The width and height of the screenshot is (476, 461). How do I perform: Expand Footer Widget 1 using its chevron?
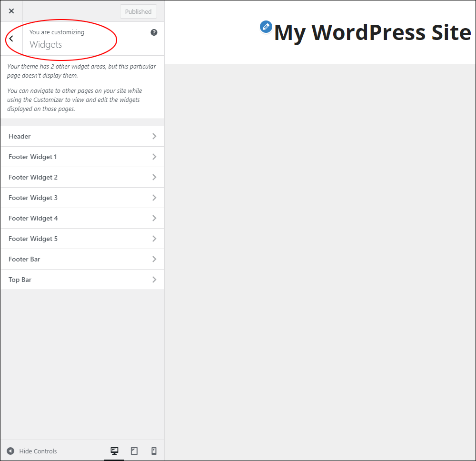154,157
